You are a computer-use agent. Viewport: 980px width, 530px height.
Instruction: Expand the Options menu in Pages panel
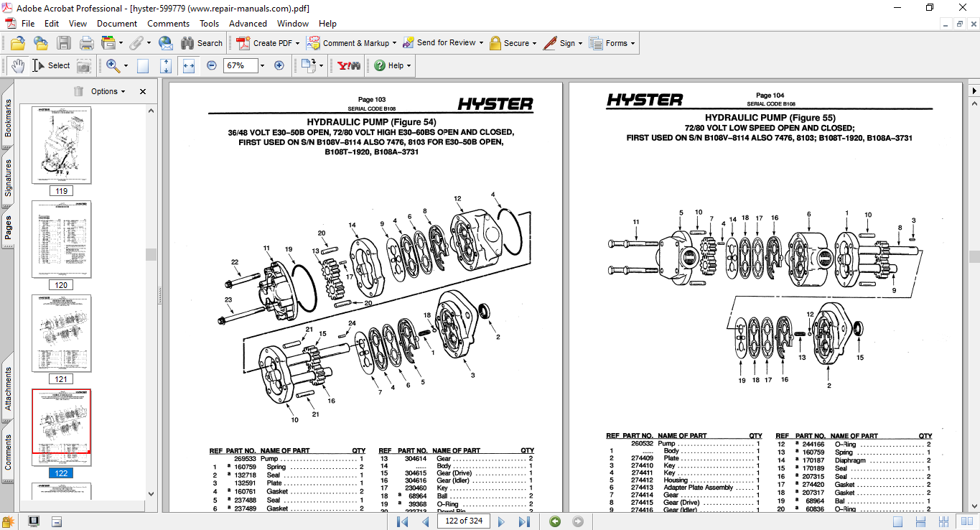105,91
